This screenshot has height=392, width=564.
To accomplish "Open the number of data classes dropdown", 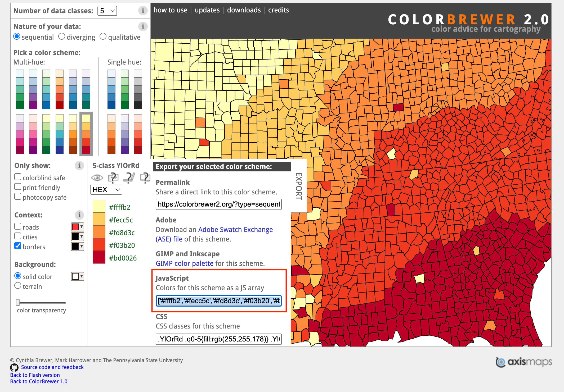I will (107, 11).
